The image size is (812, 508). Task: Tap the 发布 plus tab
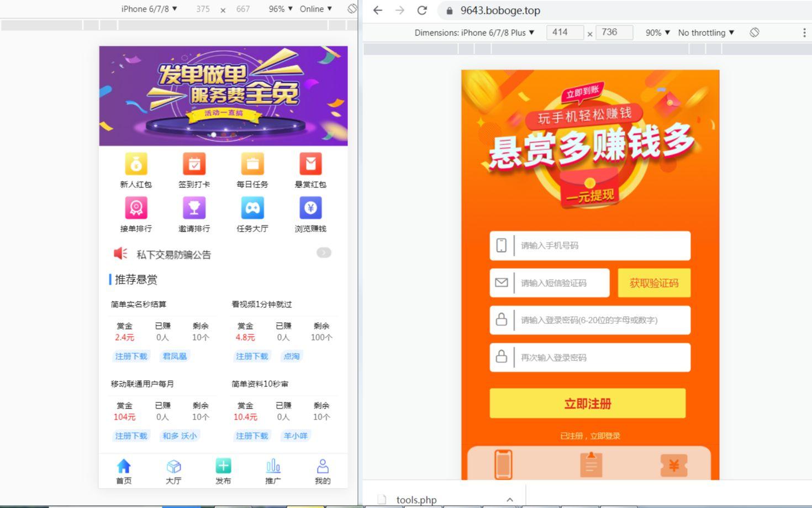click(x=223, y=472)
